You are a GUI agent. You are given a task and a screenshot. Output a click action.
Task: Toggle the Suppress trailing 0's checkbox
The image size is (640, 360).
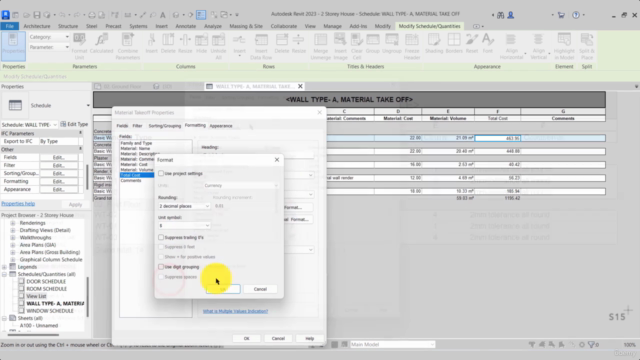pyautogui.click(x=161, y=237)
